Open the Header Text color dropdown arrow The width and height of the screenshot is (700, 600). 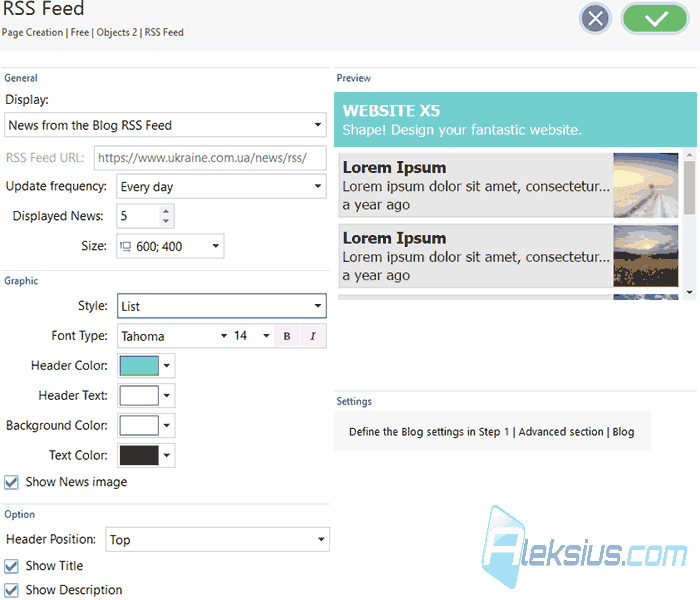[x=167, y=396]
